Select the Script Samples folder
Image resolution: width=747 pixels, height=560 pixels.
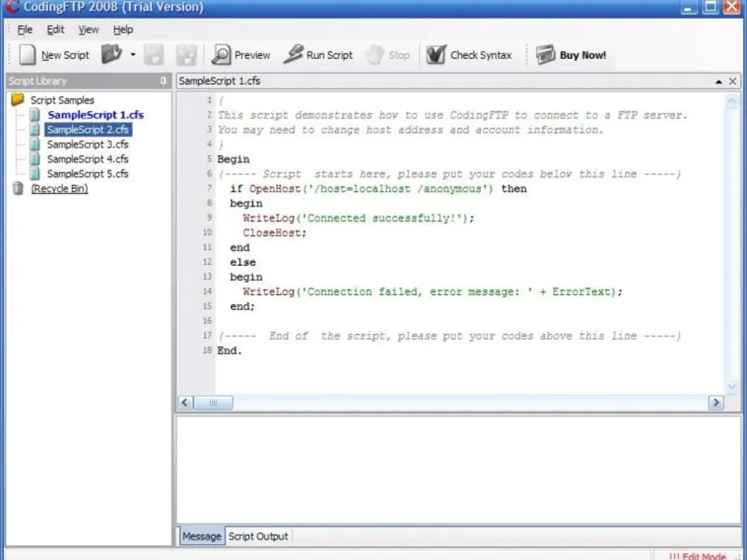click(62, 100)
